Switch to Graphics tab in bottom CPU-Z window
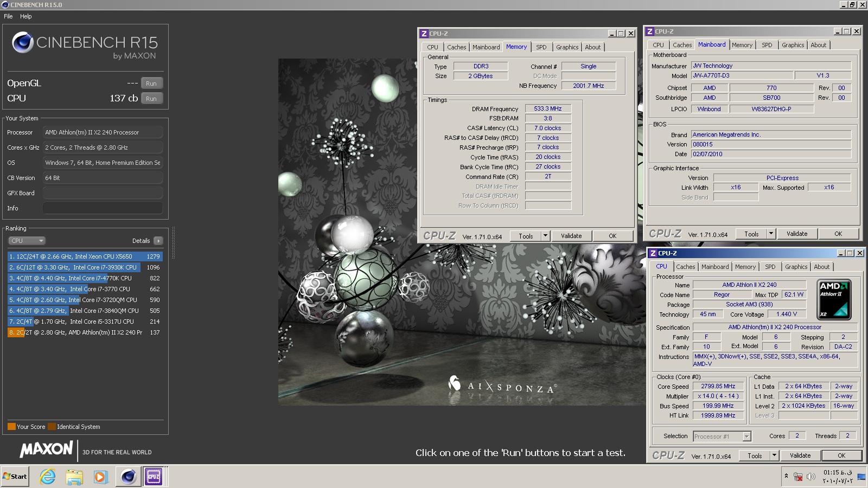 [796, 267]
